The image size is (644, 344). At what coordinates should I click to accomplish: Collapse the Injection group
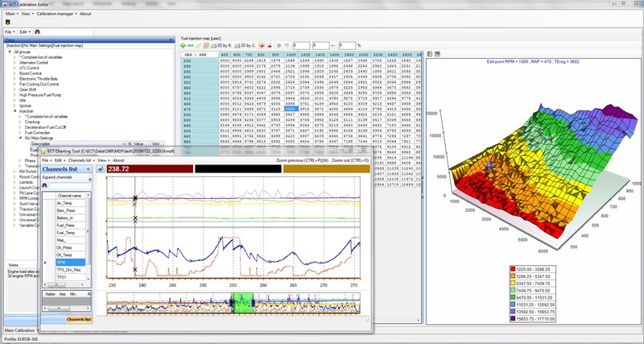point(14,111)
